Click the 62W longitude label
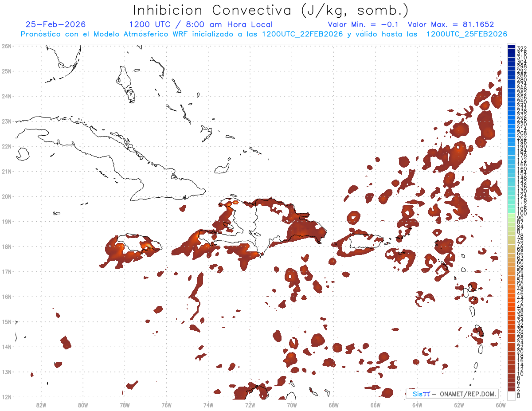Viewport: 532px width, 411px height. point(459,405)
